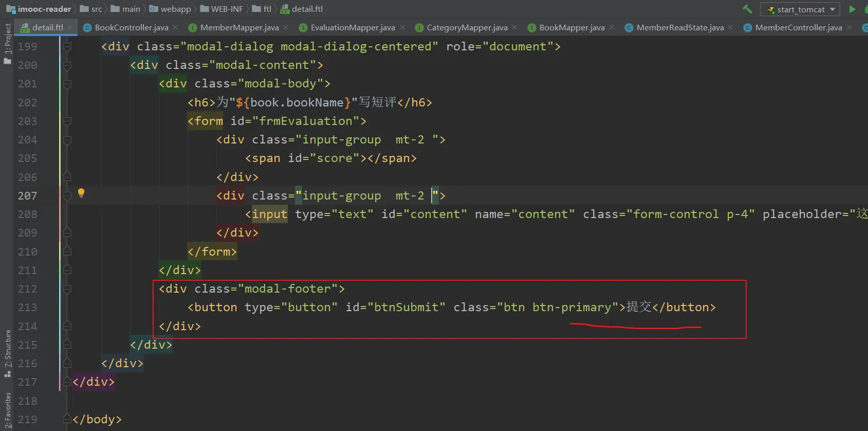Click line number 202 in the gutter

click(x=27, y=103)
